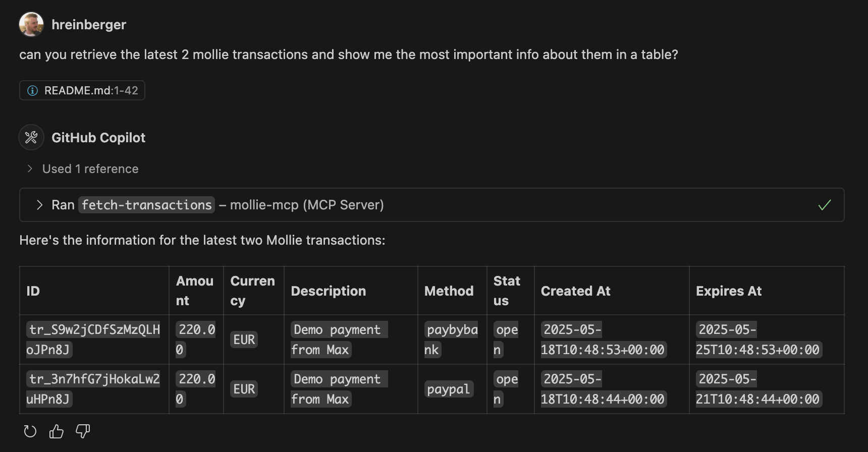This screenshot has width=868, height=452.
Task: Click the description in the paybybank row
Action: click(339, 340)
